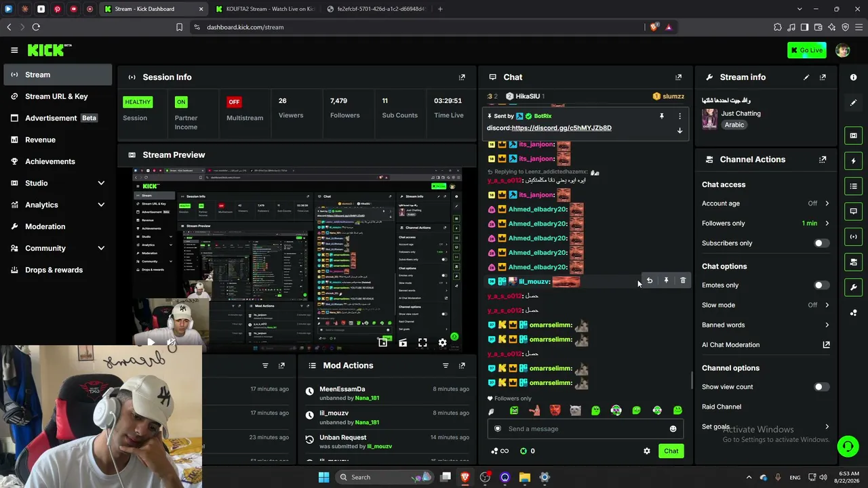Select the chat bubble icon in the right rail
This screenshot has height=488, width=868.
click(x=853, y=211)
